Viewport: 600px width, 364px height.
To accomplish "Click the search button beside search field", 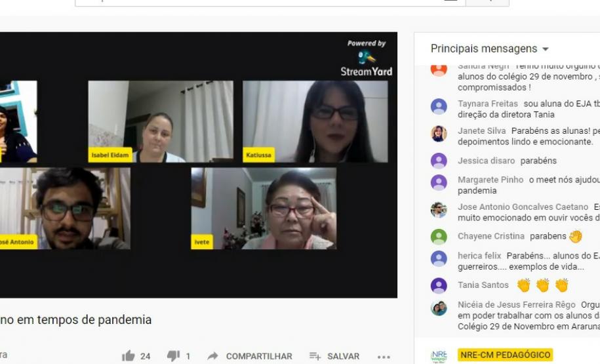I will 487,3.
